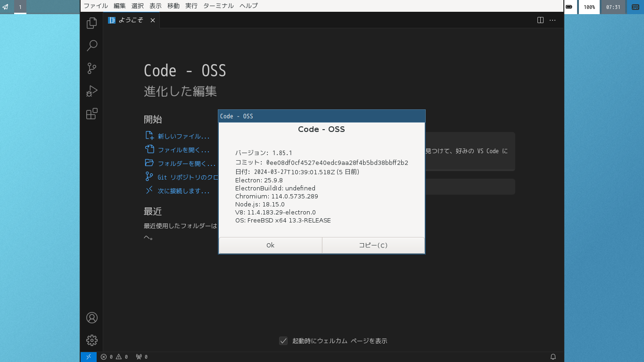Open the Search view icon
The image size is (644, 362).
pyautogui.click(x=92, y=46)
